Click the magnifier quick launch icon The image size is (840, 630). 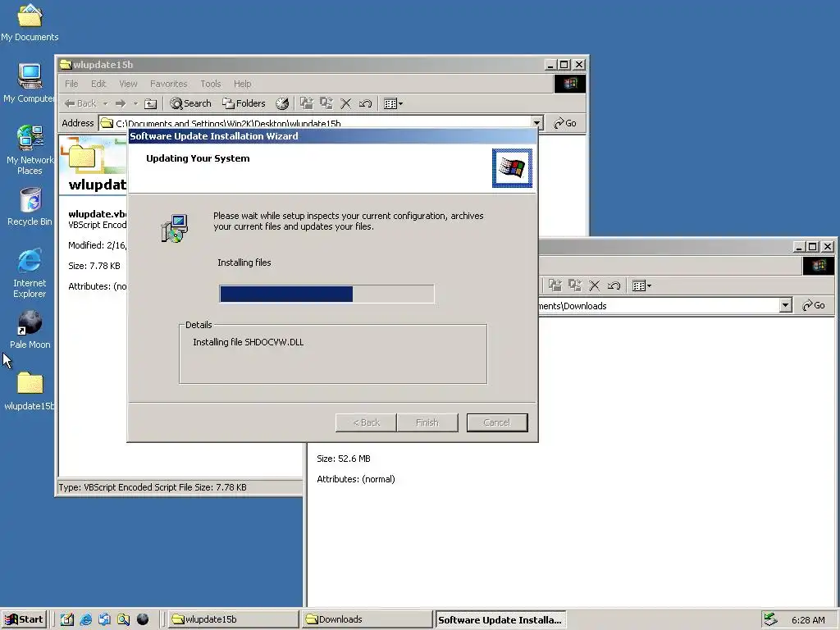pyautogui.click(x=124, y=619)
